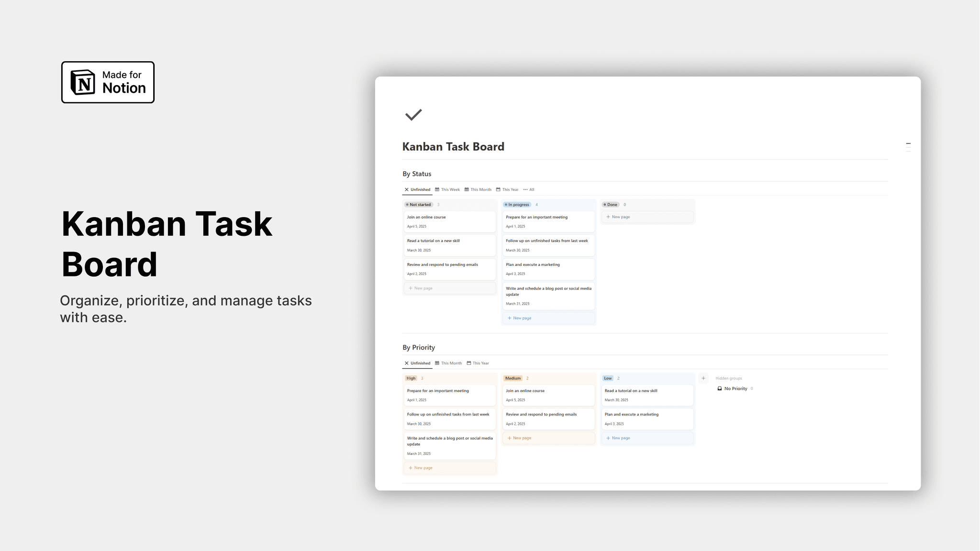Add New page under In progress column
Screen dimensions: 980x551
[522, 318]
